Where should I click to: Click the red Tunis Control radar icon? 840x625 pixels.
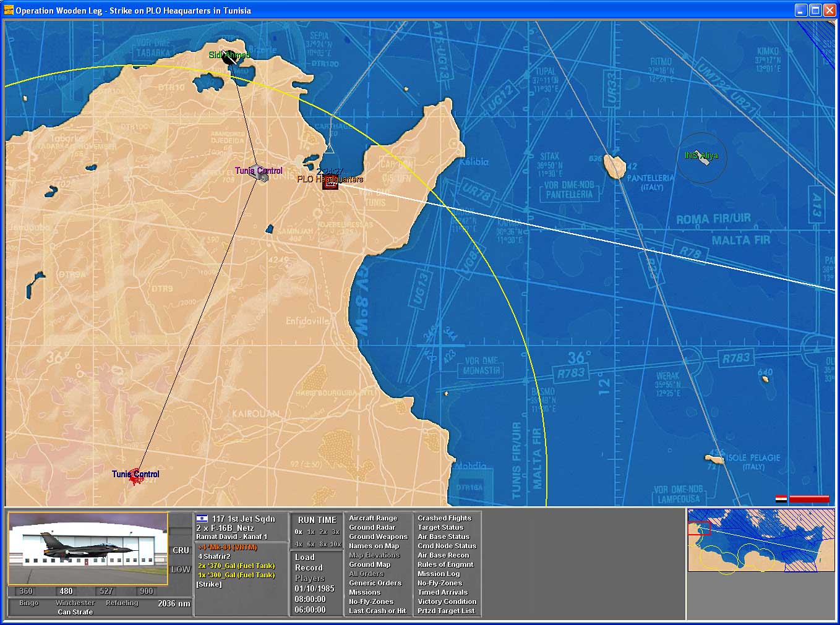tap(135, 478)
